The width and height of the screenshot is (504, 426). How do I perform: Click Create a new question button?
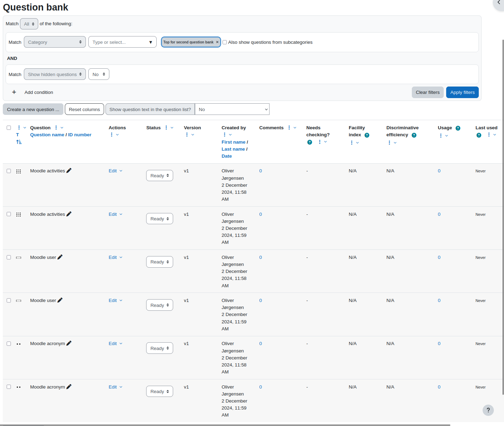point(33,109)
